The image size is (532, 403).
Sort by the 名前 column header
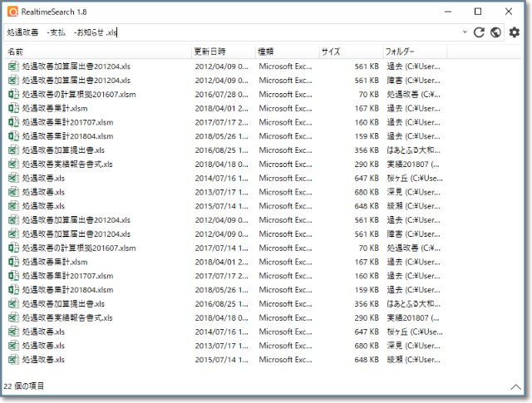tap(17, 52)
